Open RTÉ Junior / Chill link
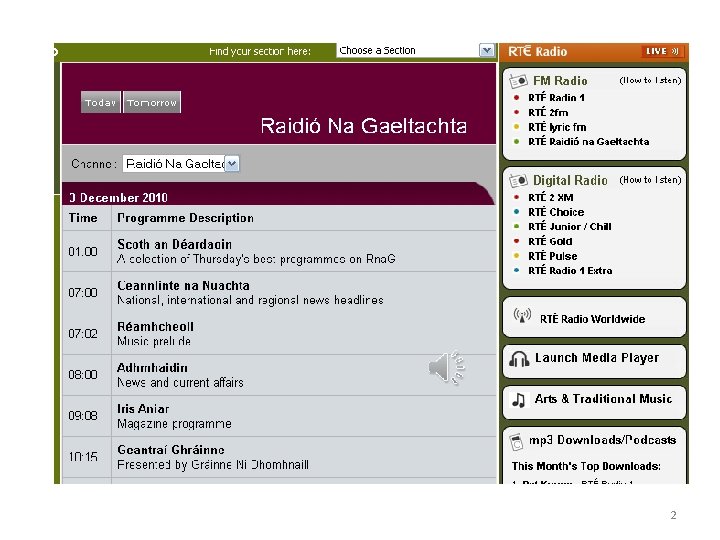This screenshot has width=720, height=540. point(569,226)
